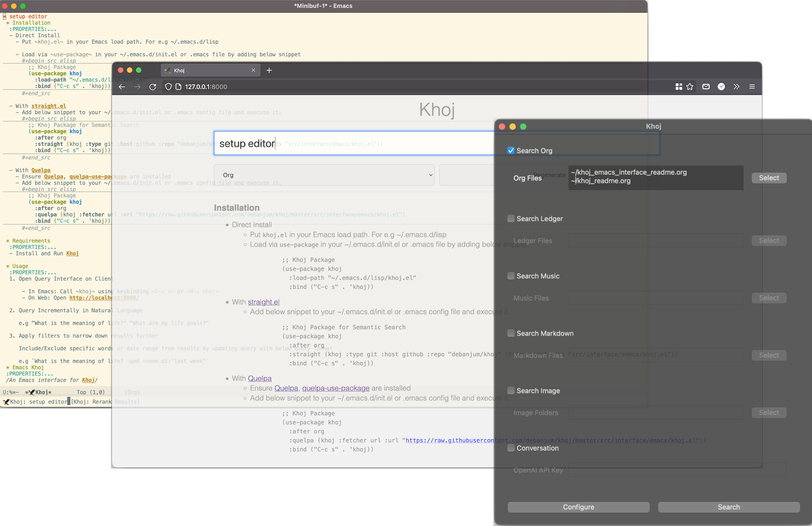The height and width of the screenshot is (526, 812).
Task: Open a new browser tab
Action: 269,71
